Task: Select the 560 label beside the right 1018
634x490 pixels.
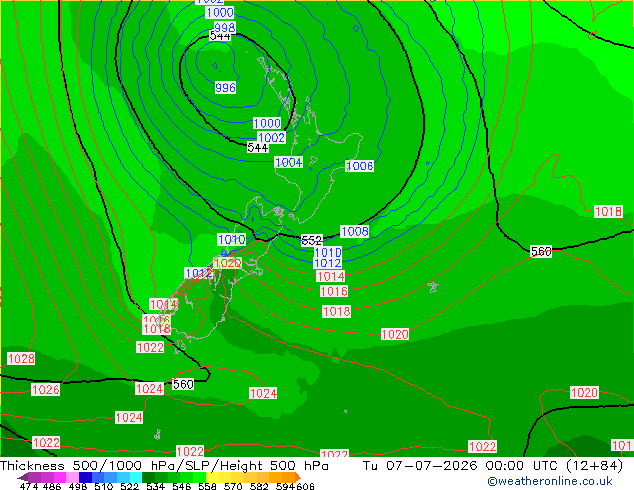Action: click(541, 251)
